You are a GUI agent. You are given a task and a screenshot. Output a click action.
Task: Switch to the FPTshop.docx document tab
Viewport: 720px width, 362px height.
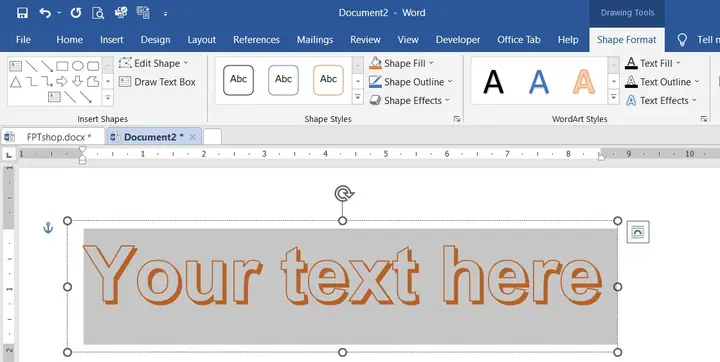click(53, 137)
